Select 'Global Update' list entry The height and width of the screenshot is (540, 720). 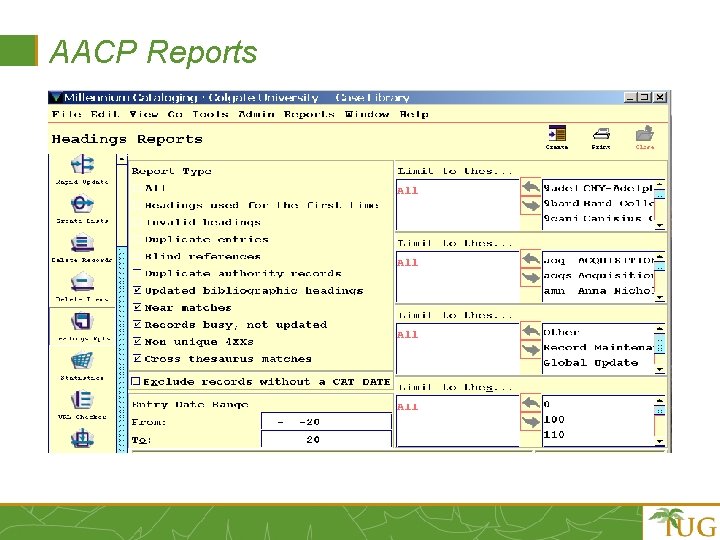click(591, 363)
